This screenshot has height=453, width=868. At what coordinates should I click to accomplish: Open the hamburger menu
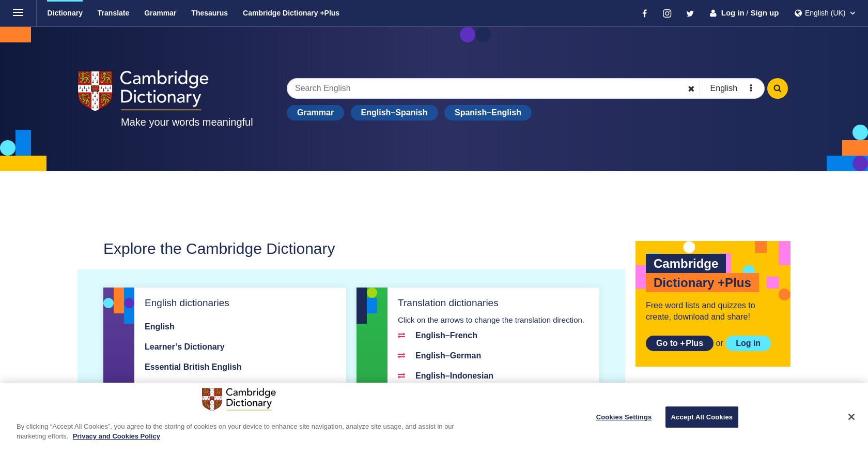pyautogui.click(x=18, y=13)
